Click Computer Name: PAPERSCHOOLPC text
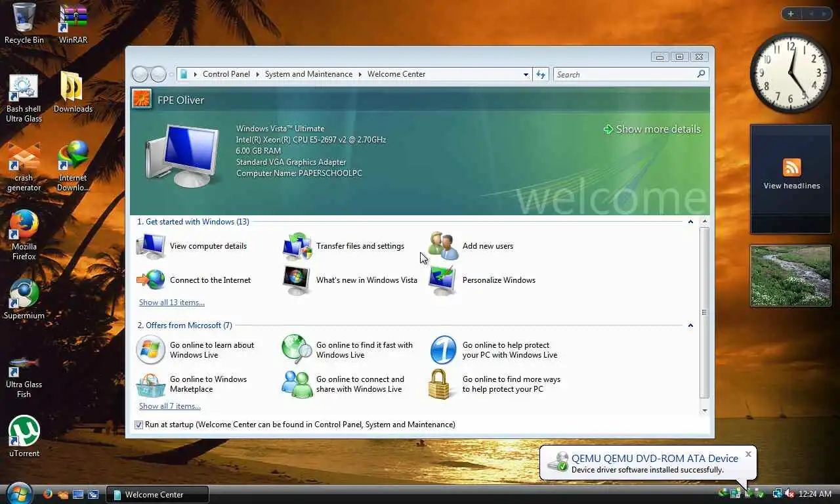Image resolution: width=840 pixels, height=504 pixels. coord(299,173)
